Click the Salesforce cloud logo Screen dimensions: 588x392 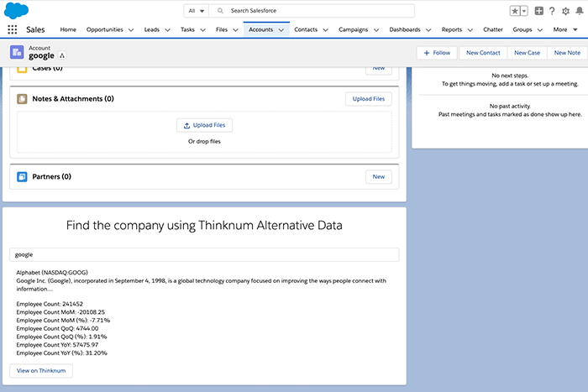click(x=17, y=10)
